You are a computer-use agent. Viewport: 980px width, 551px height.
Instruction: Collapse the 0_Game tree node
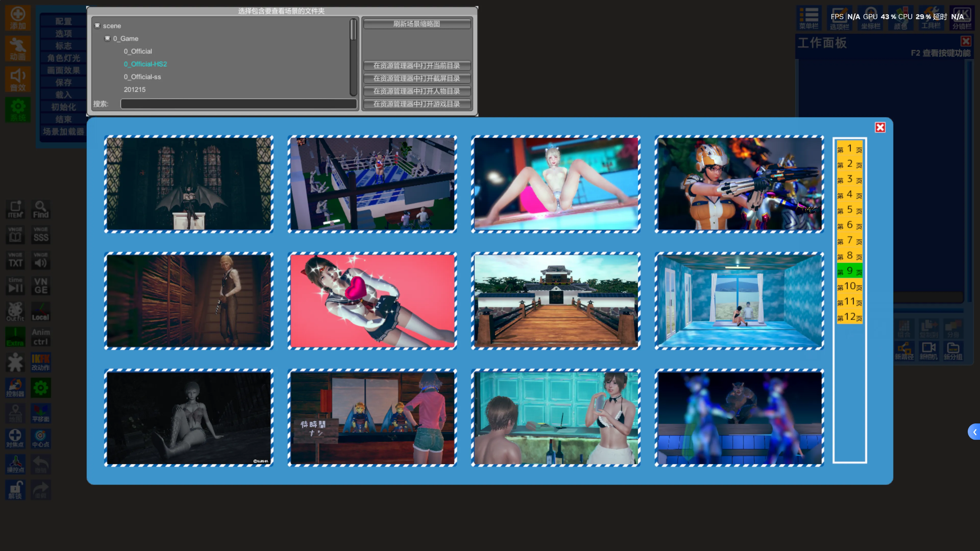(x=107, y=38)
